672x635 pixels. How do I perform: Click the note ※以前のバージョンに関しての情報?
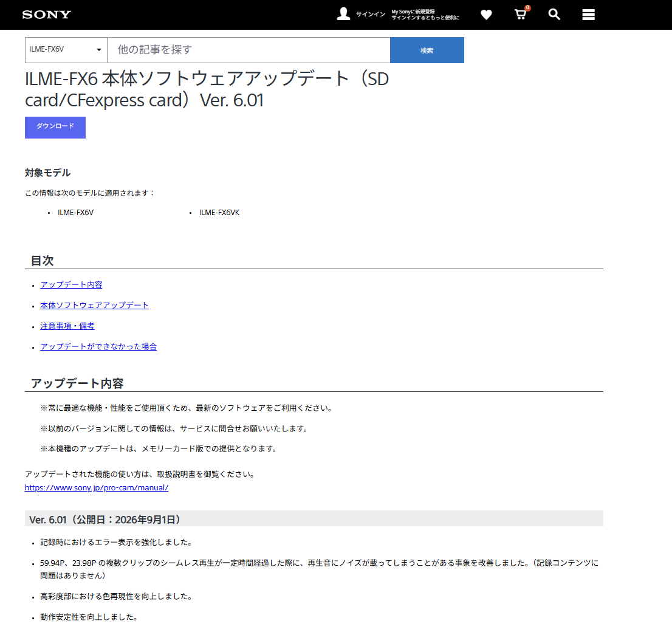(175, 428)
